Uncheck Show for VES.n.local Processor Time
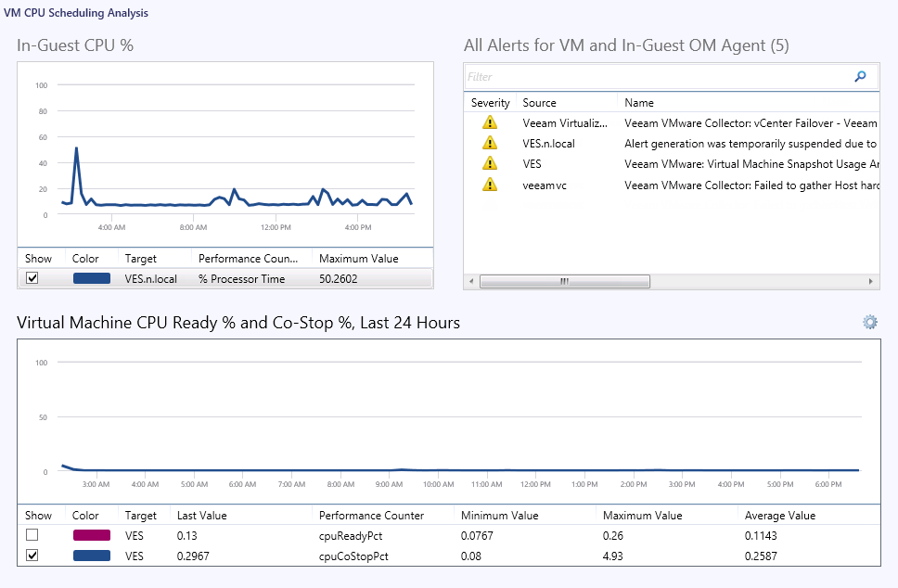The width and height of the screenshot is (898, 588). [x=32, y=278]
